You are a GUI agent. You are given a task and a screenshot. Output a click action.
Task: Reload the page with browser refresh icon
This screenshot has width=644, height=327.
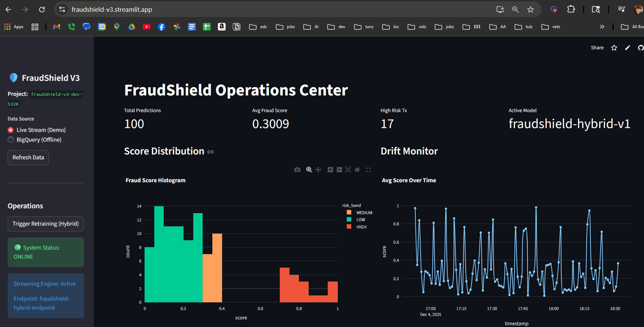pos(42,9)
